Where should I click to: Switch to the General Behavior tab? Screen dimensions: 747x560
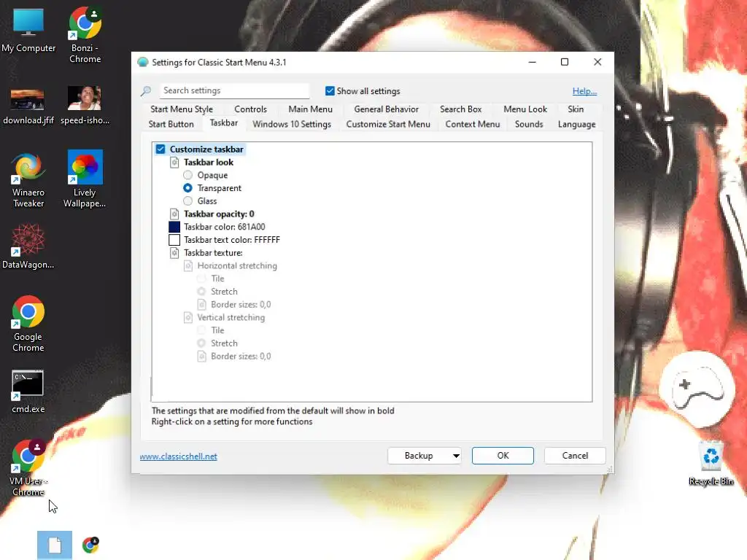pos(387,109)
